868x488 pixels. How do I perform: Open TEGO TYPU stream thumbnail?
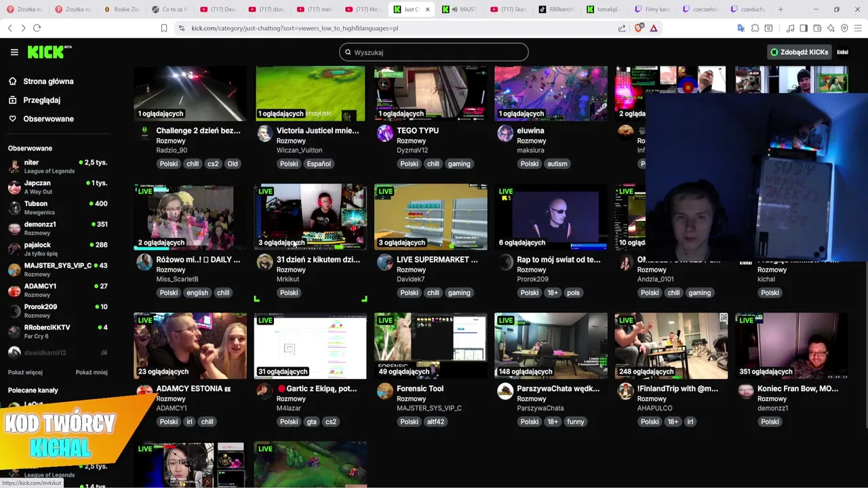pos(431,94)
